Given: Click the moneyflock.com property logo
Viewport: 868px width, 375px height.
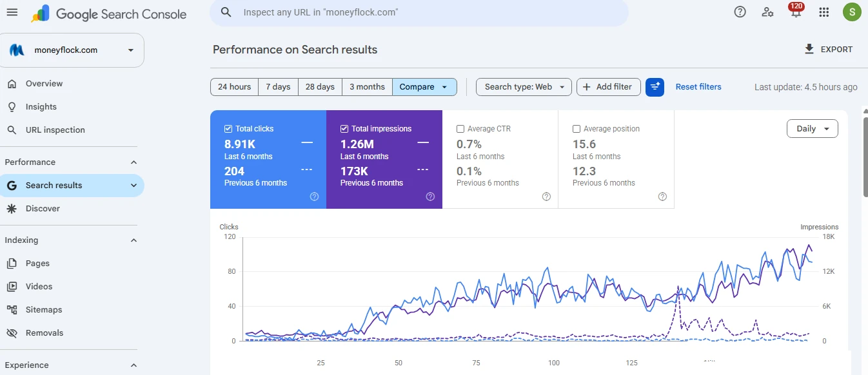Looking at the screenshot, I should [17, 50].
